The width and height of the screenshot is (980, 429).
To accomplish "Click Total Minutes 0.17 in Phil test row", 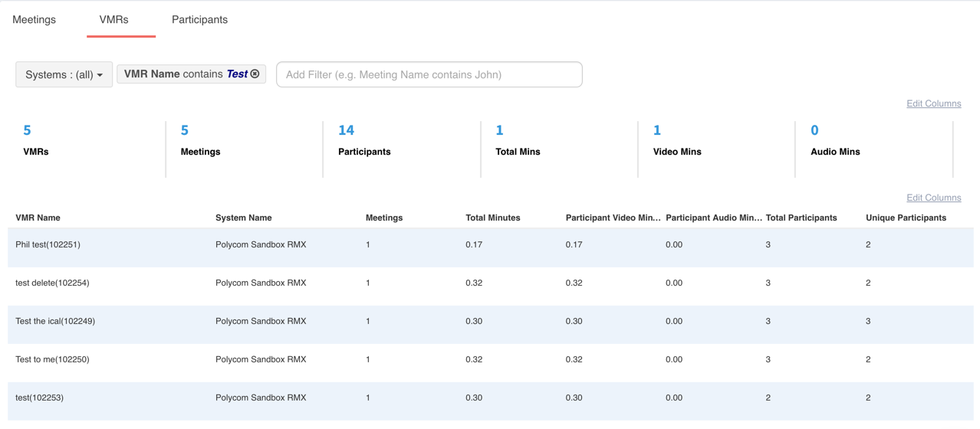I will click(x=474, y=245).
